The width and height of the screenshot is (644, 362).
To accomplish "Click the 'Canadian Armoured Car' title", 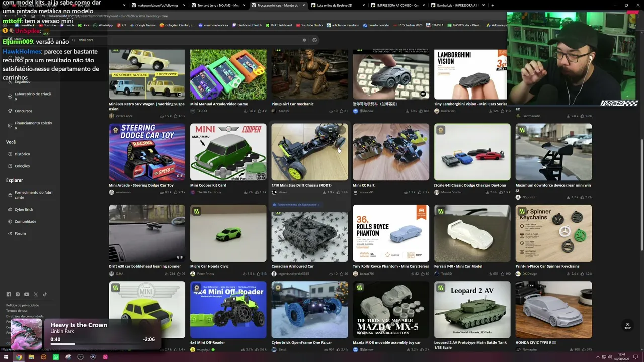I will click(x=292, y=266).
